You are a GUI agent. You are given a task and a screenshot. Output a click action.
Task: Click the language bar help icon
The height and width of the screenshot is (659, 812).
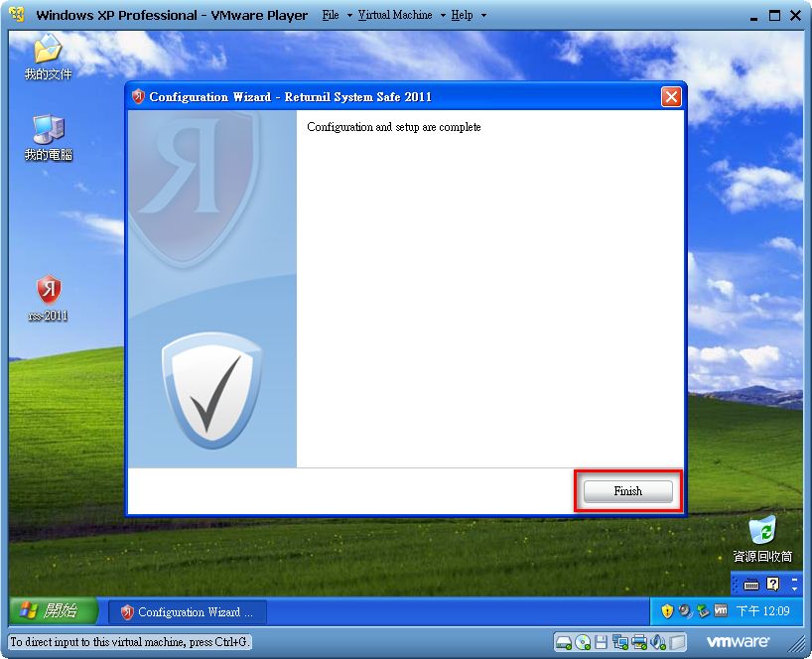click(x=772, y=585)
